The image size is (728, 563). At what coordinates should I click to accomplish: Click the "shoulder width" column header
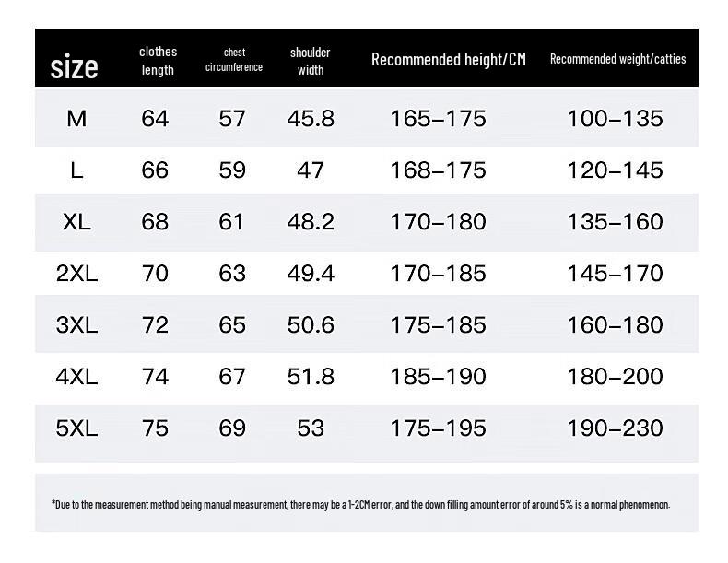pos(311,61)
